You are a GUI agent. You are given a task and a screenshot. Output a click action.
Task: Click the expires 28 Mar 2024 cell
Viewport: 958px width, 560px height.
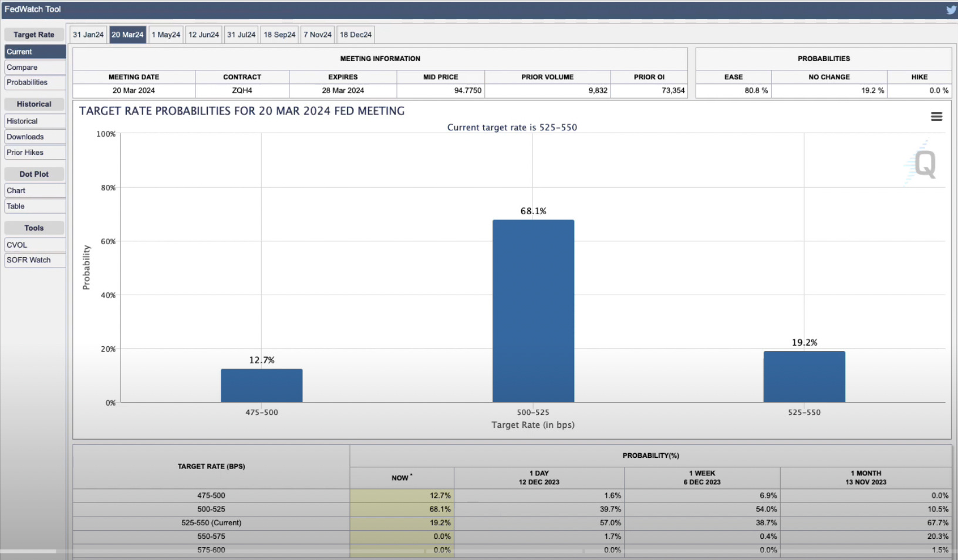point(343,90)
